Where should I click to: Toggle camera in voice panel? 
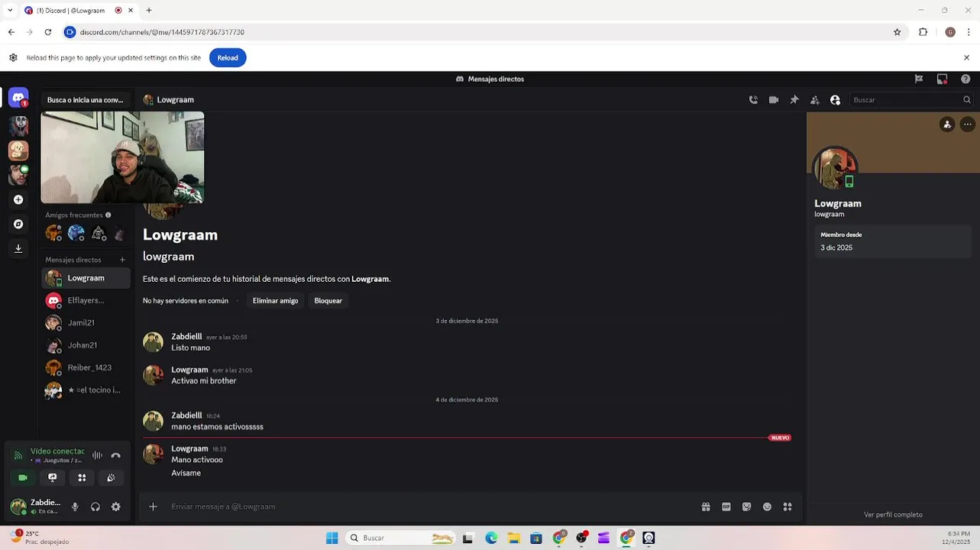[23, 477]
